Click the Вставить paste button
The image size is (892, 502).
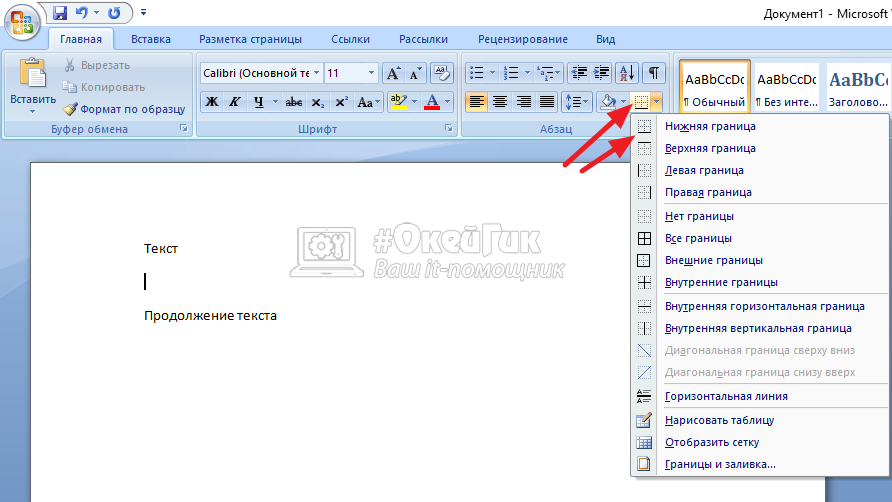tap(32, 85)
